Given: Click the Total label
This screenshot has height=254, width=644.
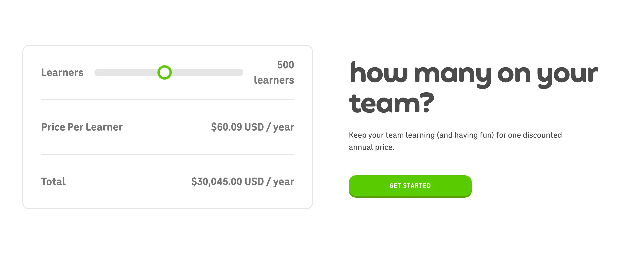Looking at the screenshot, I should 53,182.
